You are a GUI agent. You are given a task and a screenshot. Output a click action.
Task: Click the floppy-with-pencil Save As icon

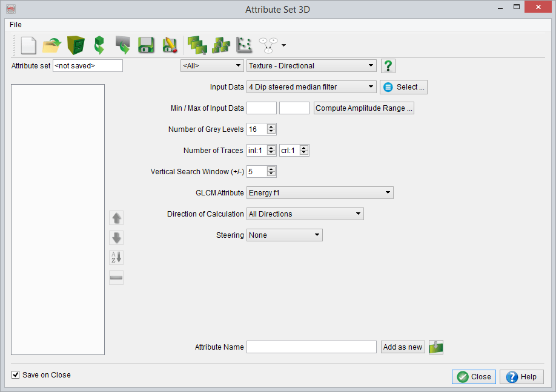point(170,45)
